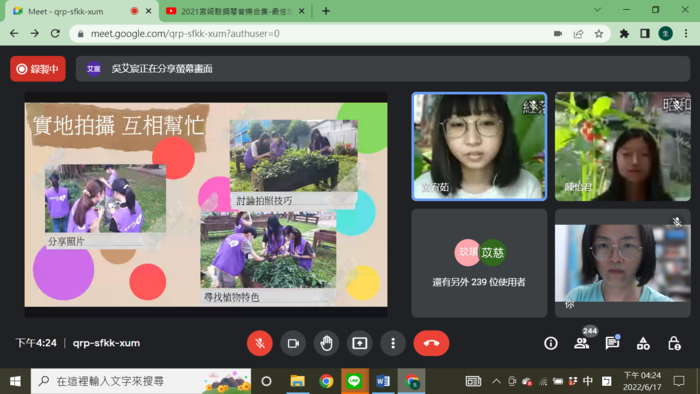Open camera permission icon in address bar
Image resolution: width=700 pixels, height=394 pixels.
[x=558, y=33]
